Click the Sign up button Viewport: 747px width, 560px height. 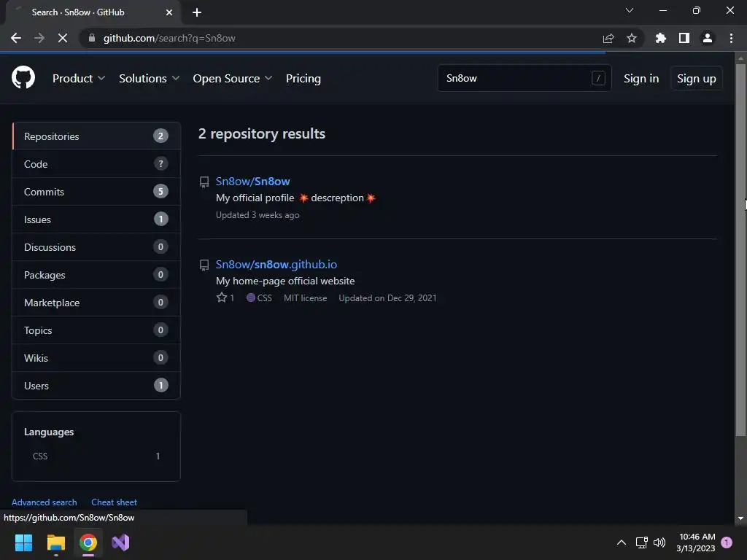[x=697, y=79]
